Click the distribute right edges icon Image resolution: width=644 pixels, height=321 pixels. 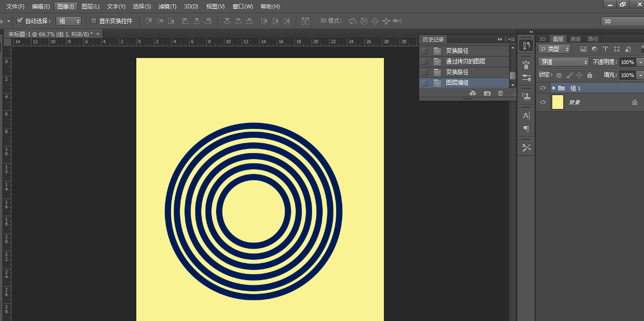[287, 21]
